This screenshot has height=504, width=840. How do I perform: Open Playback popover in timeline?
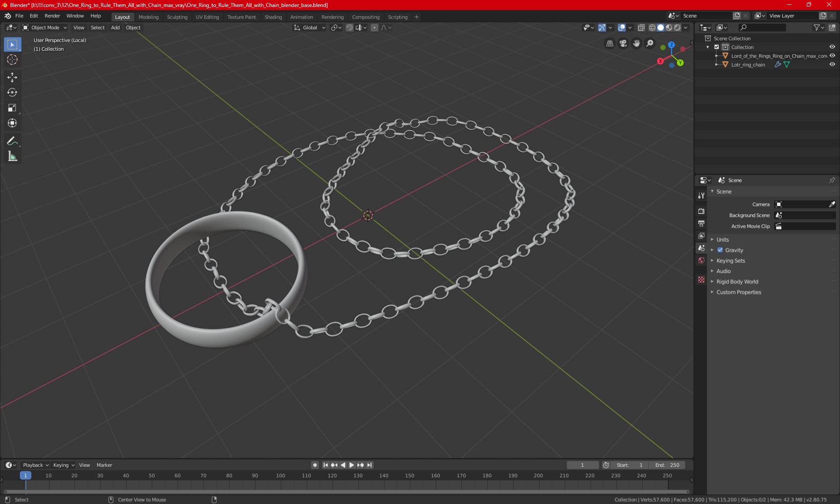tap(35, 465)
